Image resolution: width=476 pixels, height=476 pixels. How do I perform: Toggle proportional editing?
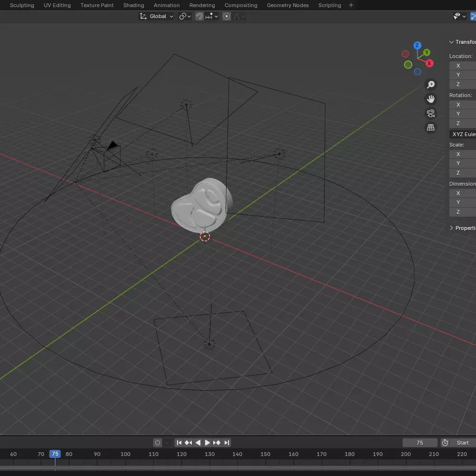tap(227, 16)
